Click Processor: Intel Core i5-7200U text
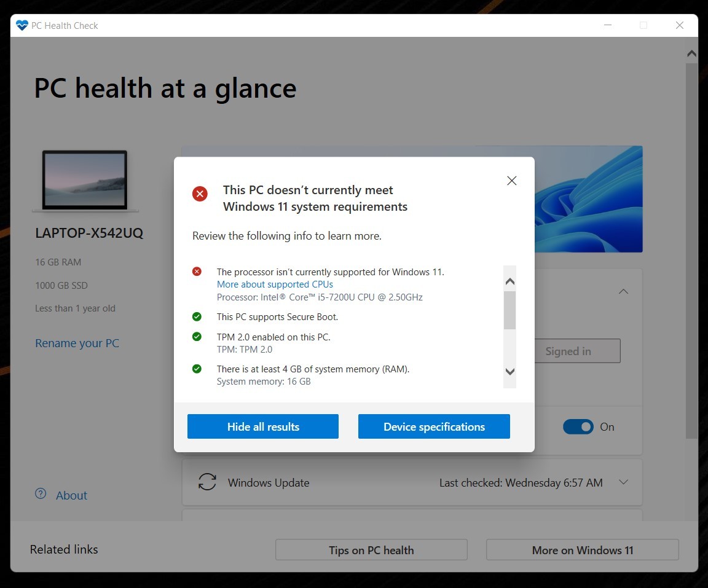Image resolution: width=708 pixels, height=588 pixels. pyautogui.click(x=320, y=297)
